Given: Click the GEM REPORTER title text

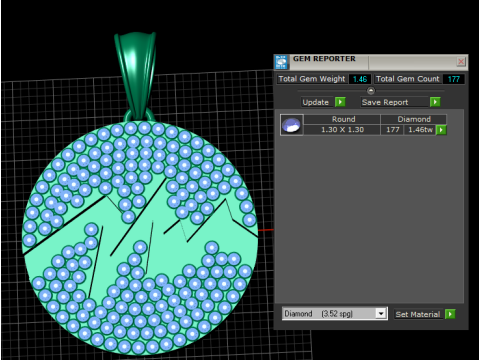Looking at the screenshot, I should (324, 59).
